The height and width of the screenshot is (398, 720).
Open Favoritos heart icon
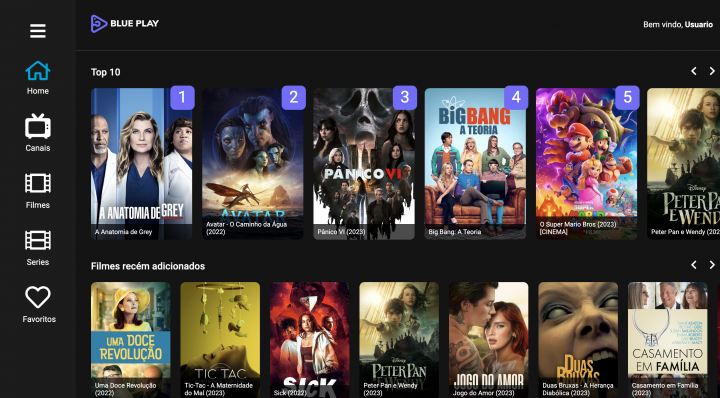(x=38, y=297)
